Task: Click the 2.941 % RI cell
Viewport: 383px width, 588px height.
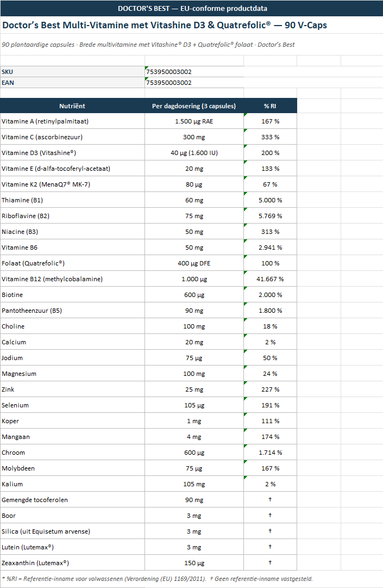Action: tap(271, 247)
